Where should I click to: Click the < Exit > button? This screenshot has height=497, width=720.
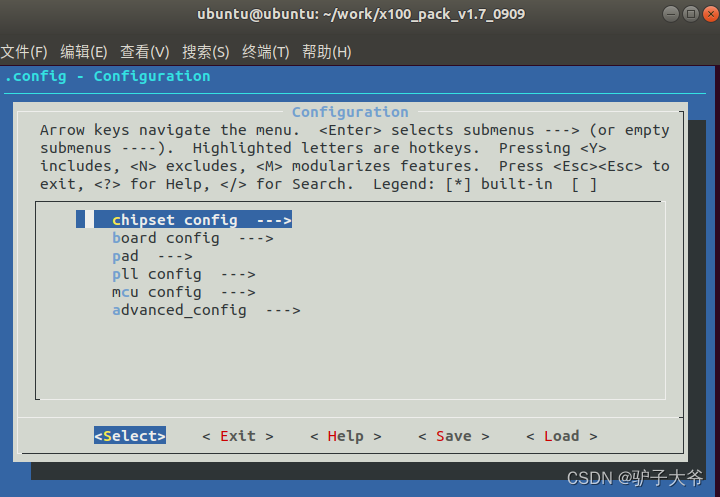(x=238, y=436)
